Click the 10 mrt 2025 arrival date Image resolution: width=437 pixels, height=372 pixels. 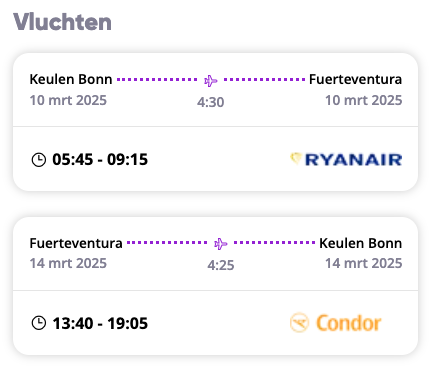(x=364, y=100)
